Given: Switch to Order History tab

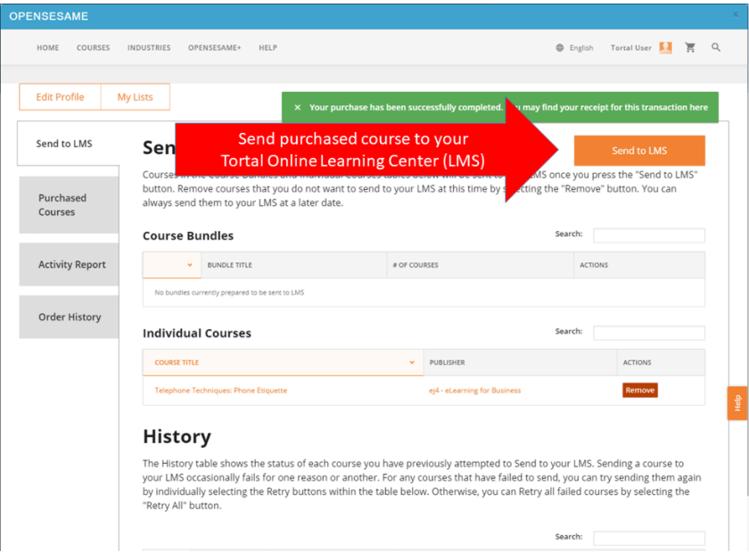Looking at the screenshot, I should (x=69, y=317).
